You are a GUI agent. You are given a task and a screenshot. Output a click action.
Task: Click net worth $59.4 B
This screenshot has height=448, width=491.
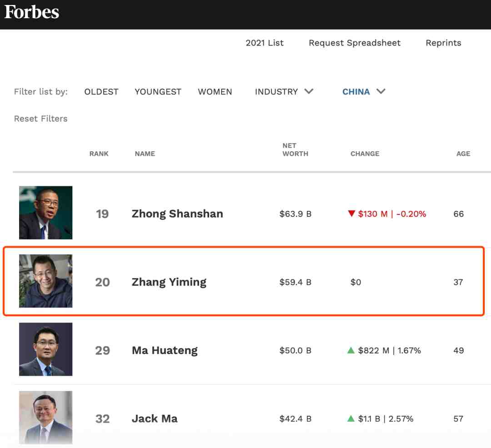coord(296,282)
